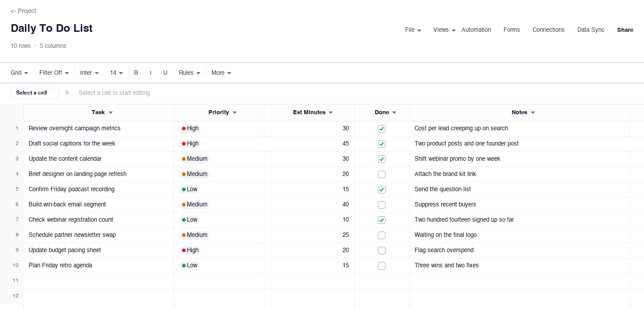Click note 'Attach the brand kit link'
The image size is (644, 309).
(520, 174)
